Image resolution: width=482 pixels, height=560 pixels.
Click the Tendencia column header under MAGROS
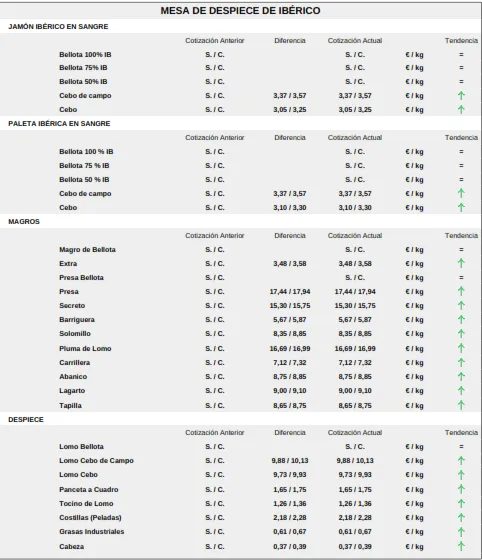tap(461, 235)
